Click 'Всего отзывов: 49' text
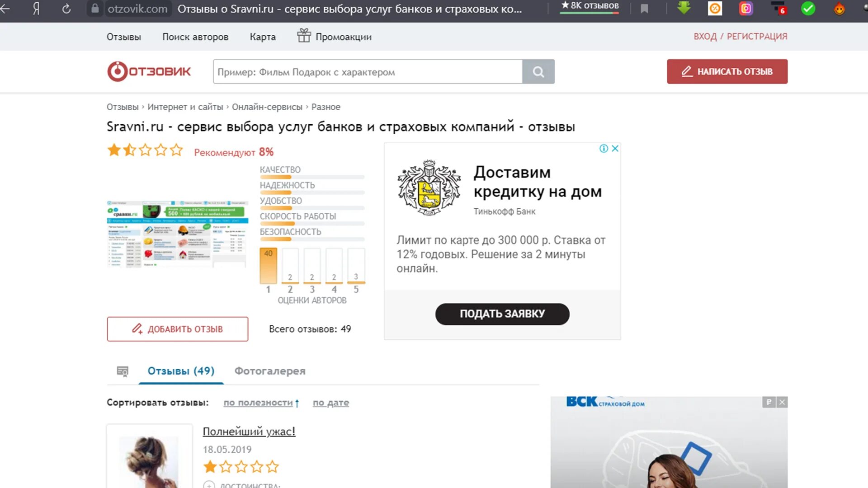Screen dimensions: 868x488 (x=310, y=329)
